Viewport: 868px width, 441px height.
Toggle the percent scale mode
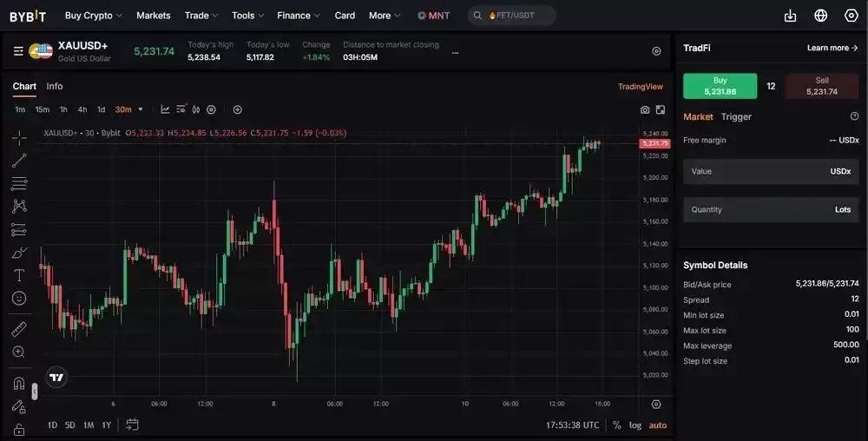pos(616,425)
